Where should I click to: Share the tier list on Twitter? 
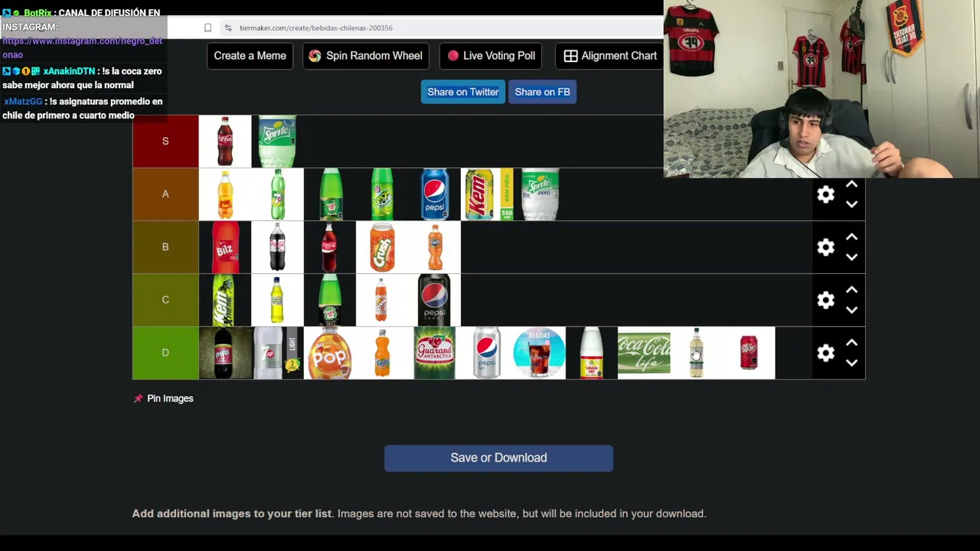pyautogui.click(x=462, y=92)
